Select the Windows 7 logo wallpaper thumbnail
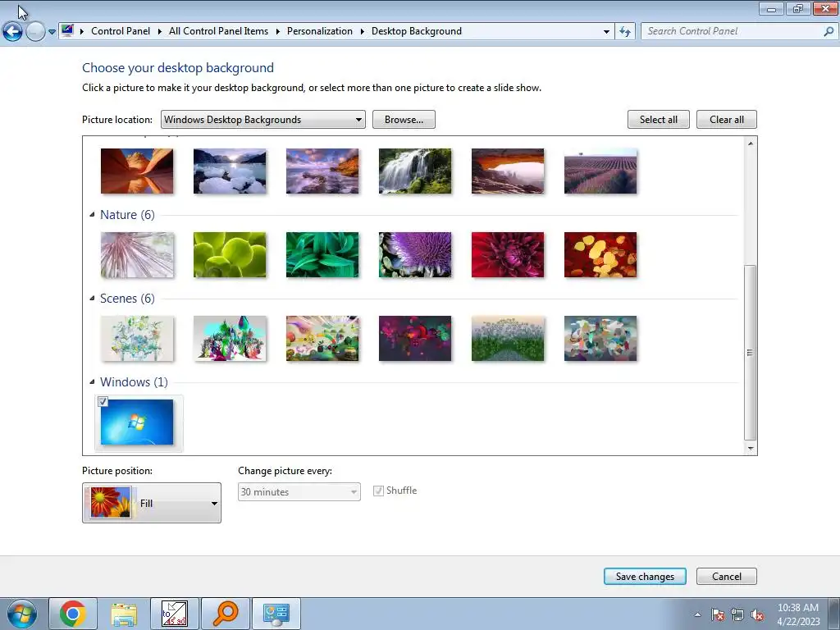Image resolution: width=840 pixels, height=630 pixels. click(137, 422)
